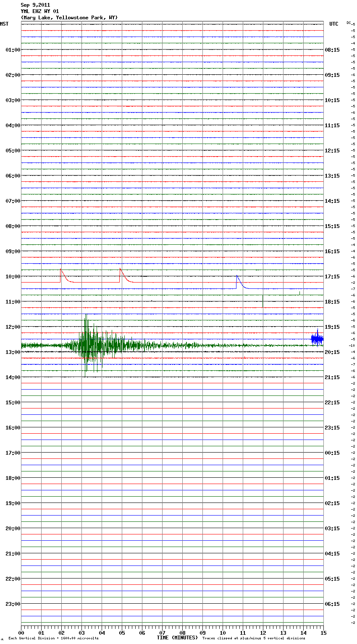357x644 pixels.
Task: Click the blue signal burst at row end
Action: coord(317,338)
